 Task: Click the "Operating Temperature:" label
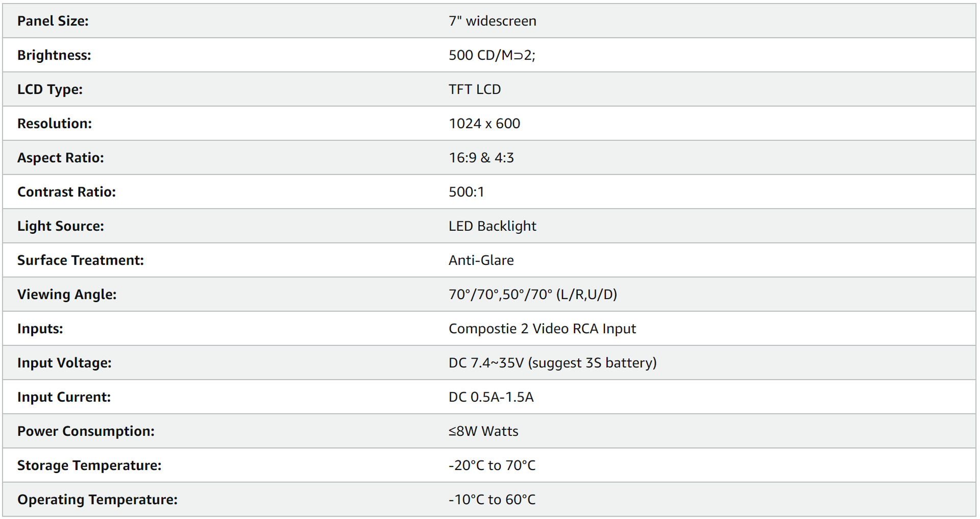(x=97, y=500)
